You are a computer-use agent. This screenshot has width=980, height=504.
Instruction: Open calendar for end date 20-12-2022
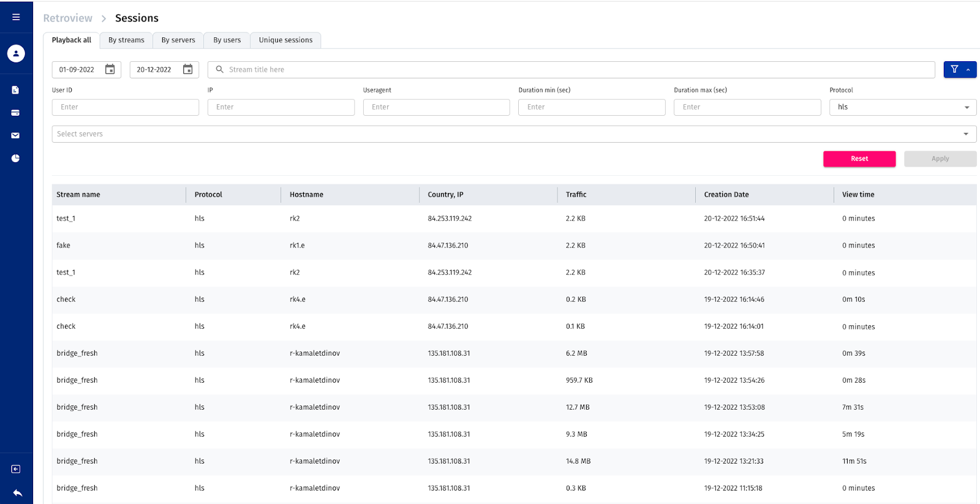(x=188, y=70)
